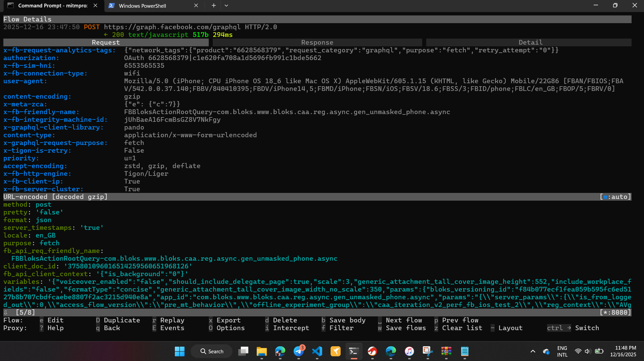Click the Intercept shortcut
Screen dimensions: 644x361
[x=287, y=328]
